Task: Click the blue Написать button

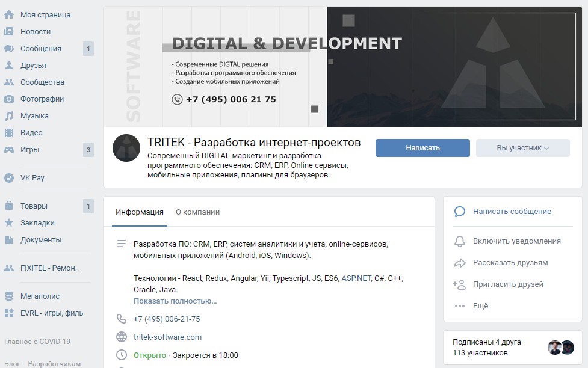Action: coord(422,148)
